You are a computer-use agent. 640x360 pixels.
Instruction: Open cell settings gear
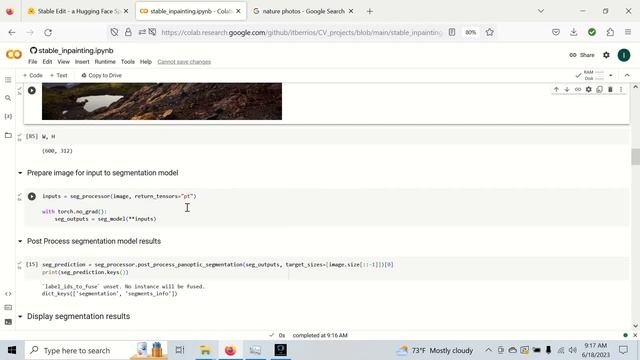pos(589,89)
